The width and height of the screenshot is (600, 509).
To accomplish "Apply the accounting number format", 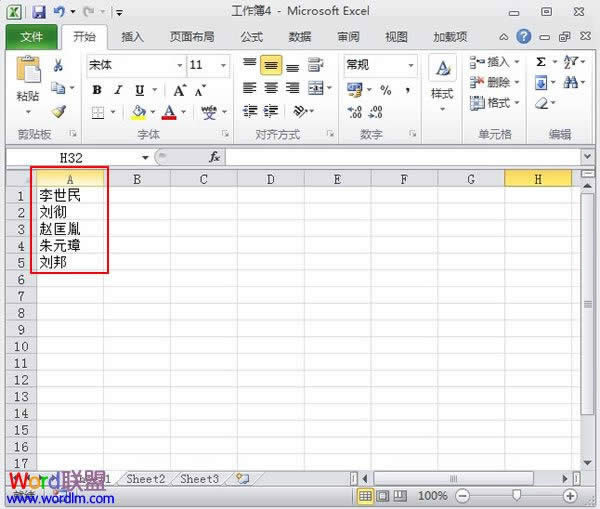I will tap(354, 90).
